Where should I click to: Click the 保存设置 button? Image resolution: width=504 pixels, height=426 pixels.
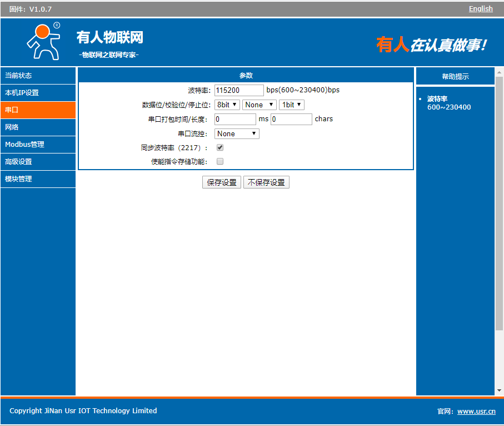point(222,182)
